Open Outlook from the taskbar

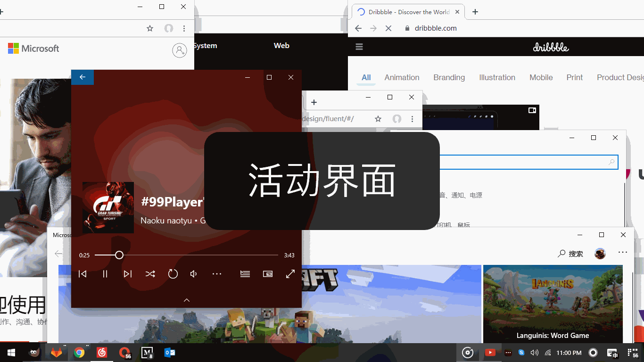tap(170, 353)
